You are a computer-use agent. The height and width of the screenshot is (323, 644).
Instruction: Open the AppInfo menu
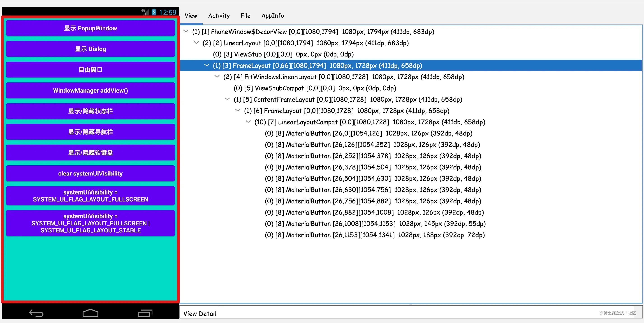pos(273,16)
